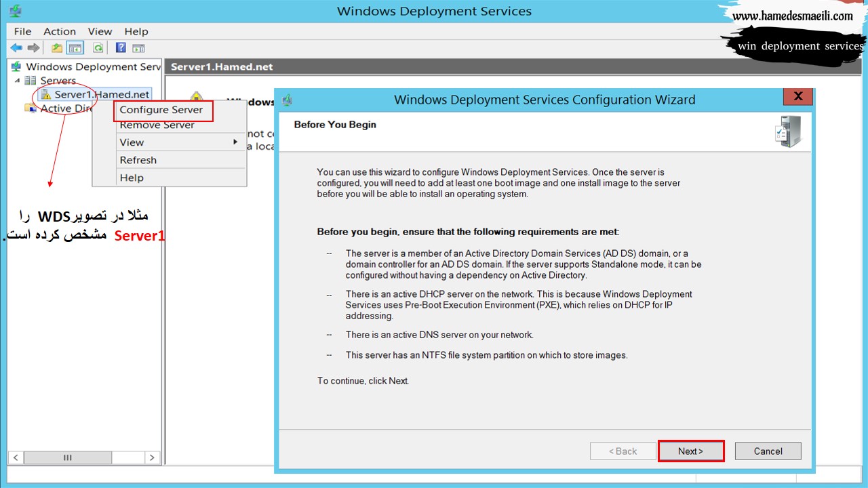Click Cancel in the configuration wizard
The width and height of the screenshot is (868, 488).
pos(768,451)
